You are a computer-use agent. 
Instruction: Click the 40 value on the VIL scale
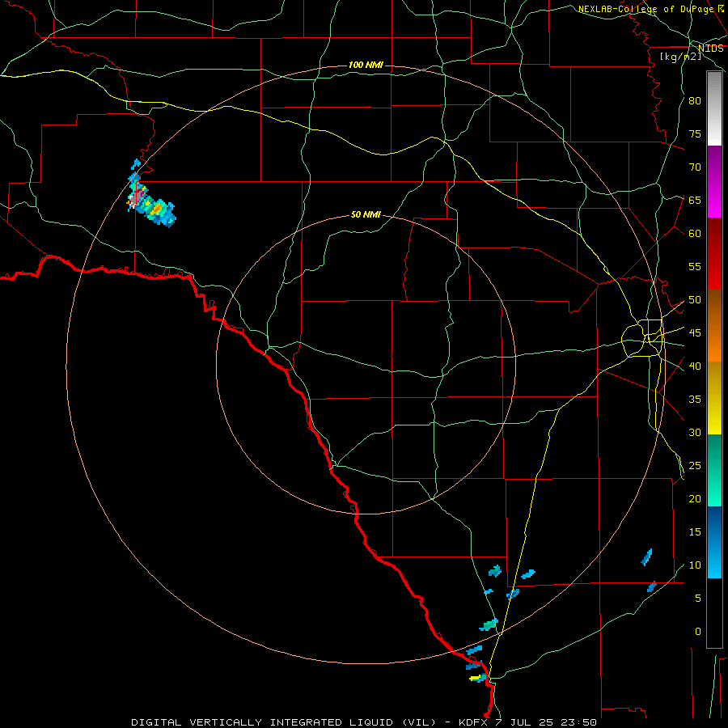tap(695, 366)
